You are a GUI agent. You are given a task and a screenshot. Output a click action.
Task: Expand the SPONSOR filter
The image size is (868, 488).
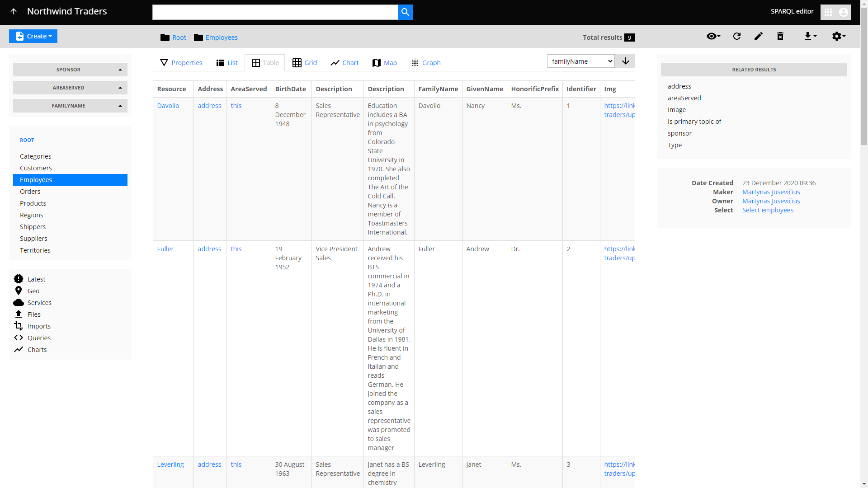70,70
